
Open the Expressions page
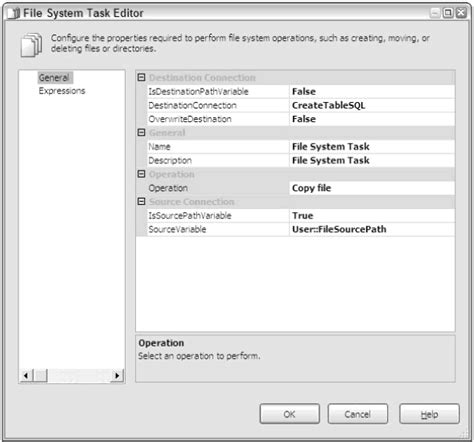coord(62,91)
